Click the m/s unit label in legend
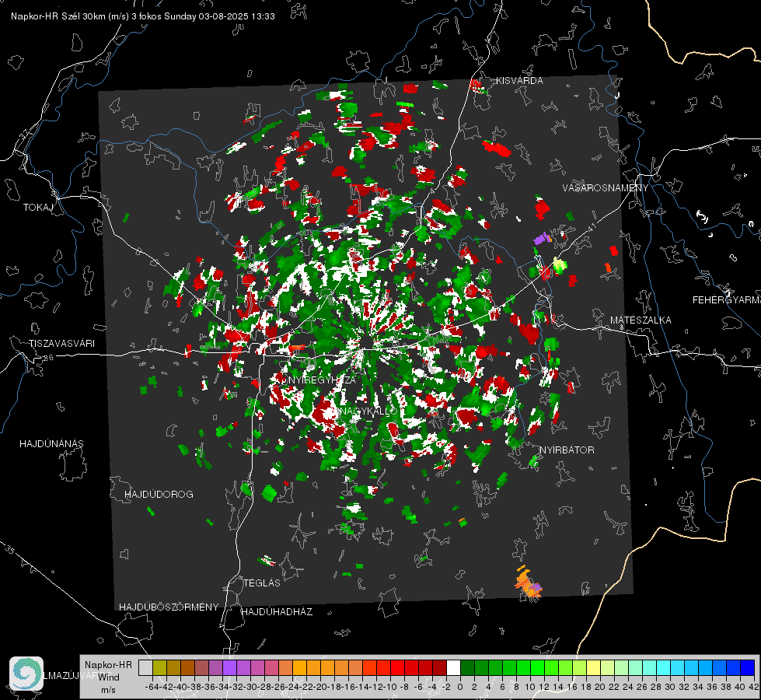Image resolution: width=761 pixels, height=700 pixels. [x=108, y=690]
